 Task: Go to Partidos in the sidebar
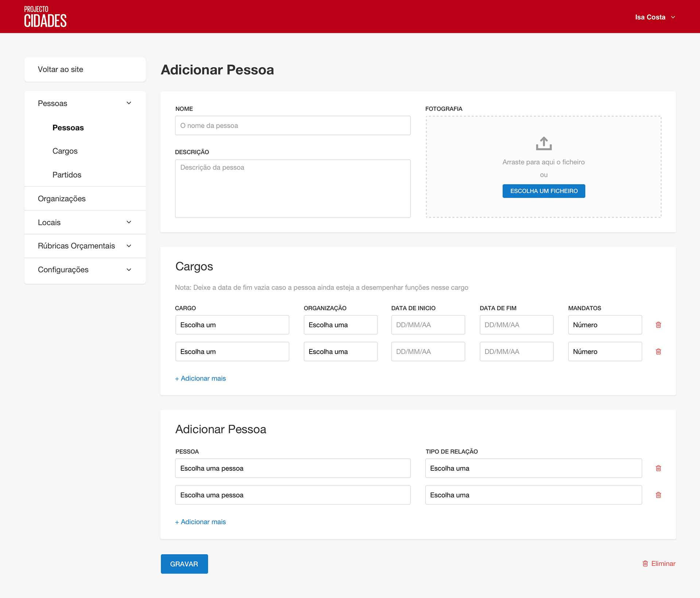[x=67, y=175]
